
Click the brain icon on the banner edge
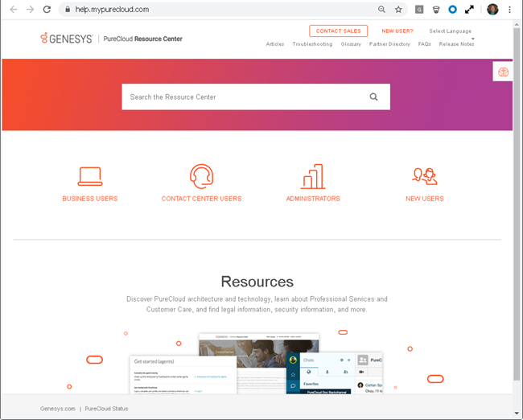[503, 72]
